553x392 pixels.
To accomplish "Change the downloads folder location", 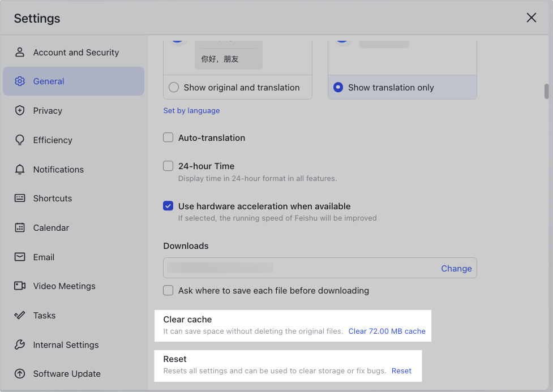I will coord(456,268).
